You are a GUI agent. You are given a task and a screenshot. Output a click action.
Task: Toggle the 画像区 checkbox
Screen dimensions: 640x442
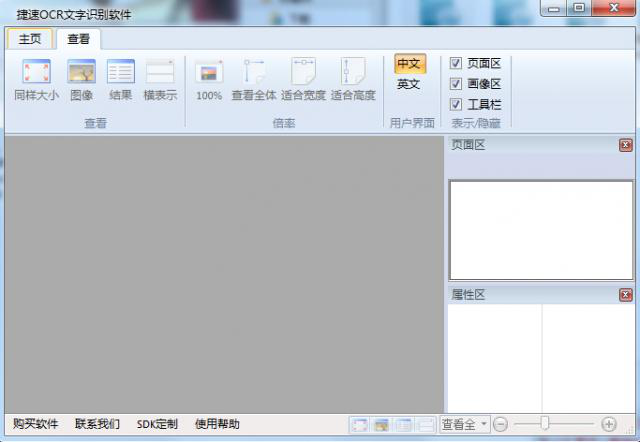point(456,84)
